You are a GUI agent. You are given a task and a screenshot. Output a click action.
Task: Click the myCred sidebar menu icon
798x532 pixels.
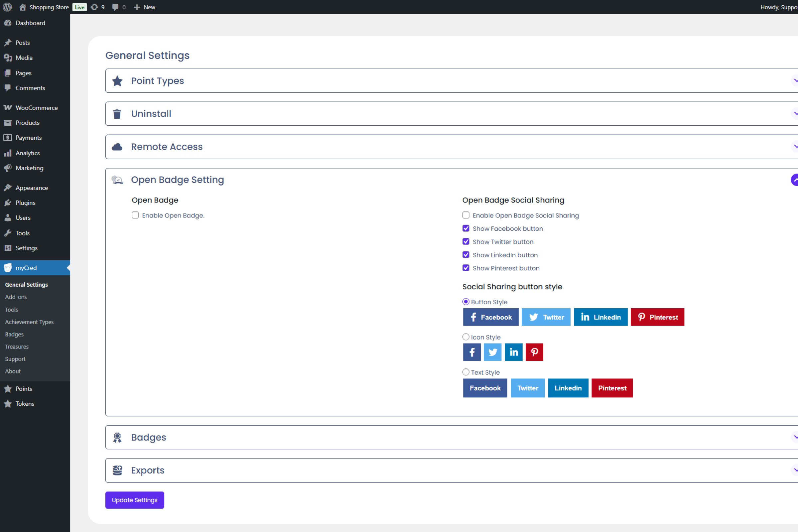tap(8, 268)
